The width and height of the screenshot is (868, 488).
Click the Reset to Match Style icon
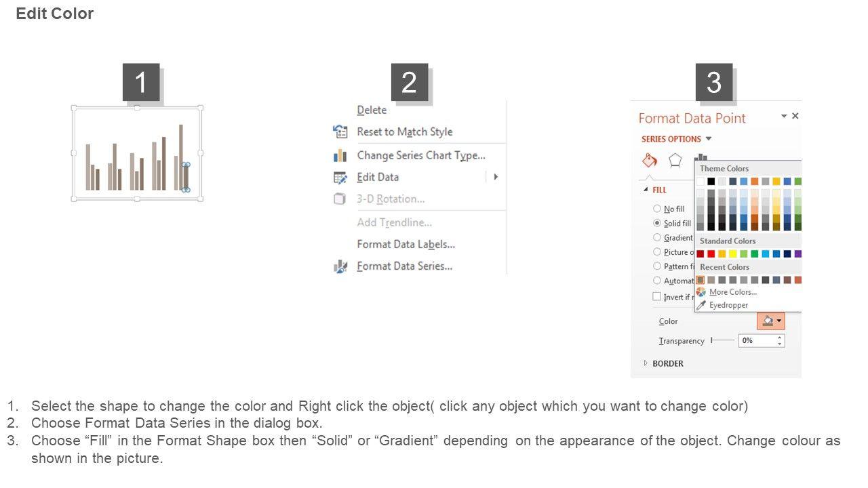(x=340, y=131)
